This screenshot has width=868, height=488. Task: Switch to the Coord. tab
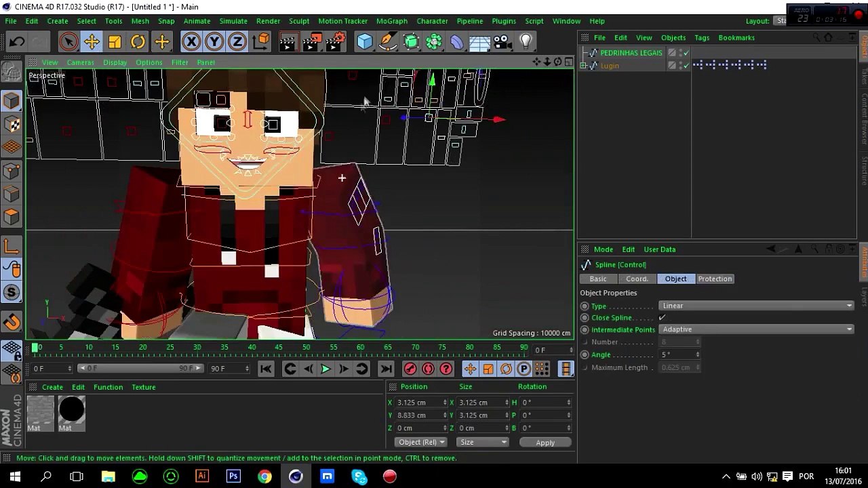point(637,279)
